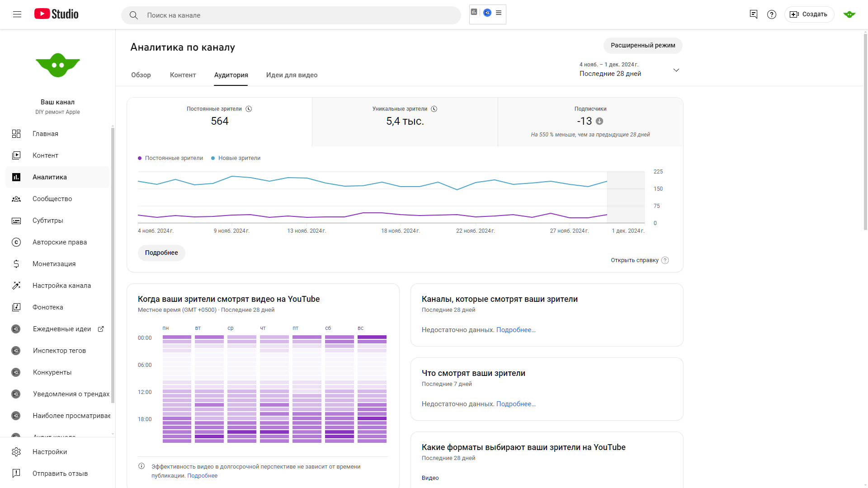Click the Новые зрители blue legend dot
Viewport: 868px width, 488px height.
point(213,158)
